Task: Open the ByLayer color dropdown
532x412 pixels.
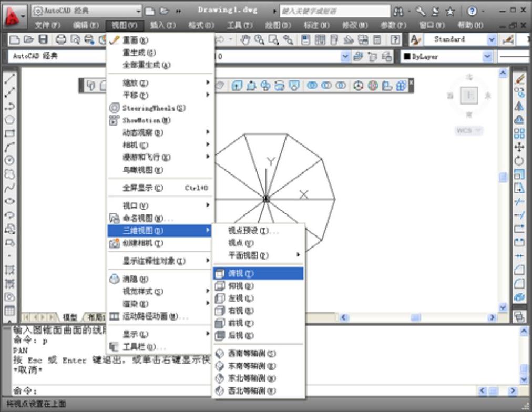Action: 487,56
